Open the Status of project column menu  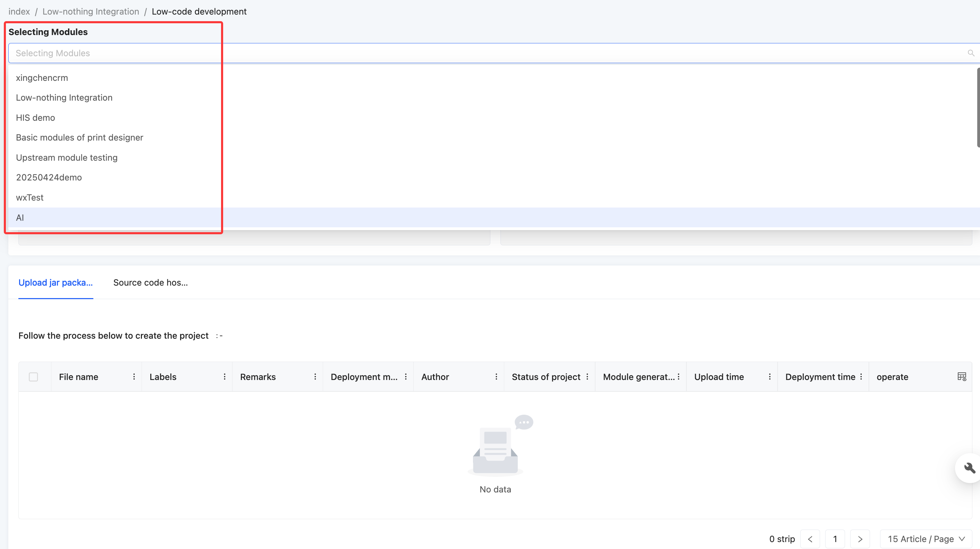click(588, 377)
